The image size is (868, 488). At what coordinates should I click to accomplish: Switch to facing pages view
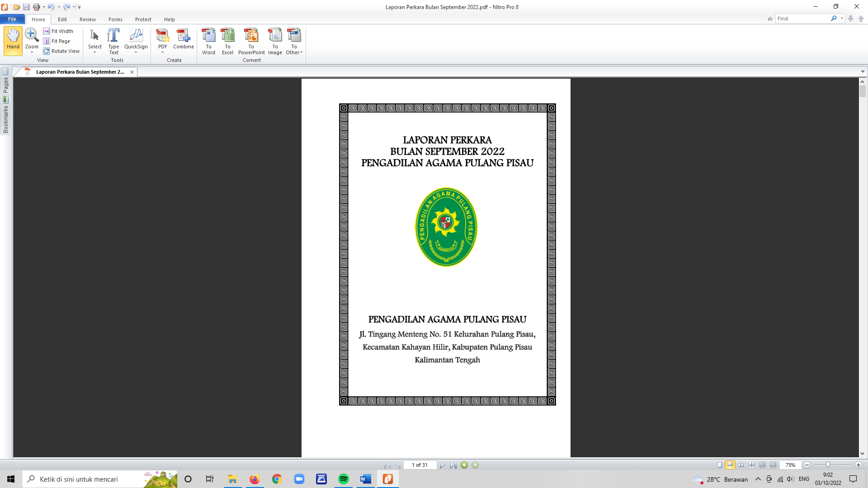tap(741, 465)
